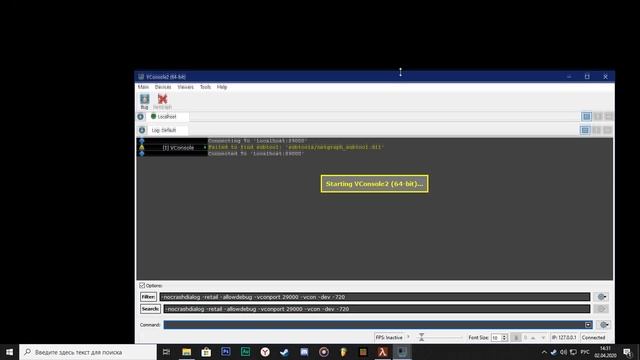The height and width of the screenshot is (360, 640).
Task: Select the Log: Default tab
Action: pyautogui.click(x=167, y=130)
